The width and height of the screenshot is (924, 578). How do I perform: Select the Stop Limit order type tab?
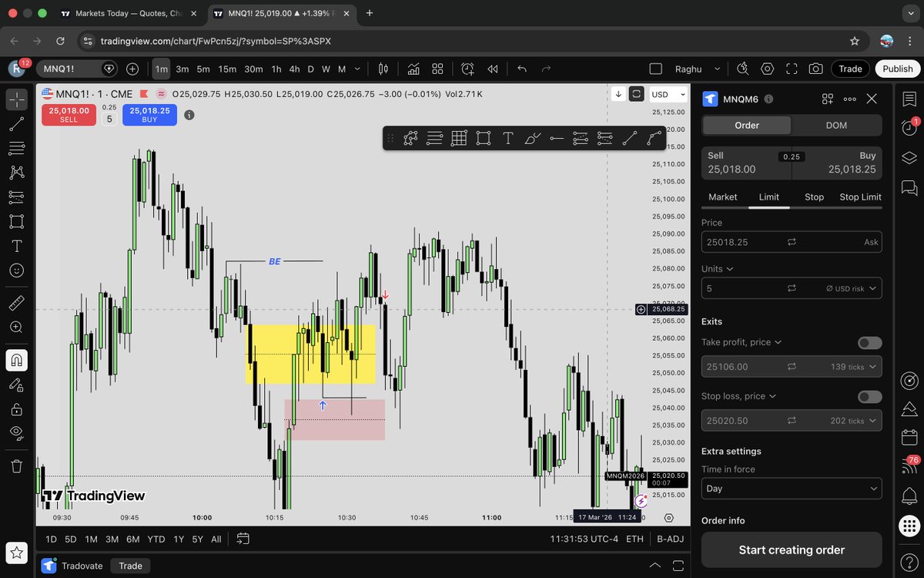point(860,197)
